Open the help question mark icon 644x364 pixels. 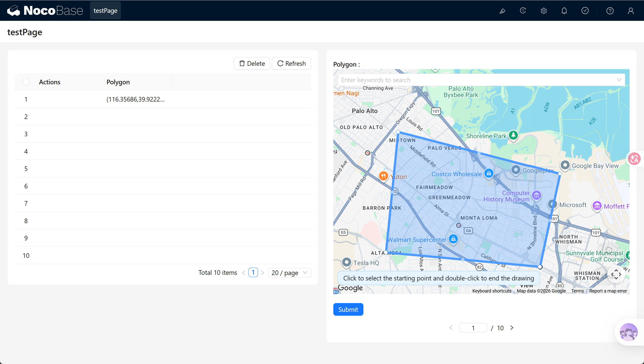click(x=610, y=11)
